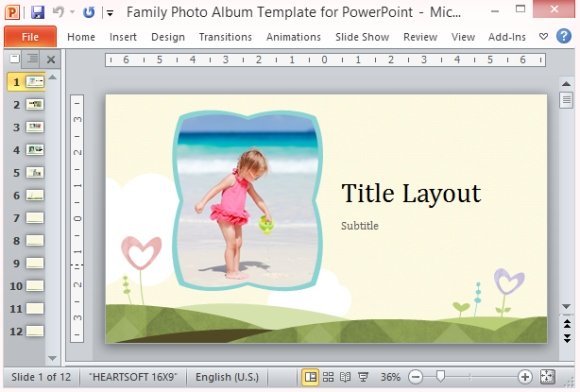The image size is (580, 392).
Task: Open the Animations tab
Action: (x=293, y=37)
